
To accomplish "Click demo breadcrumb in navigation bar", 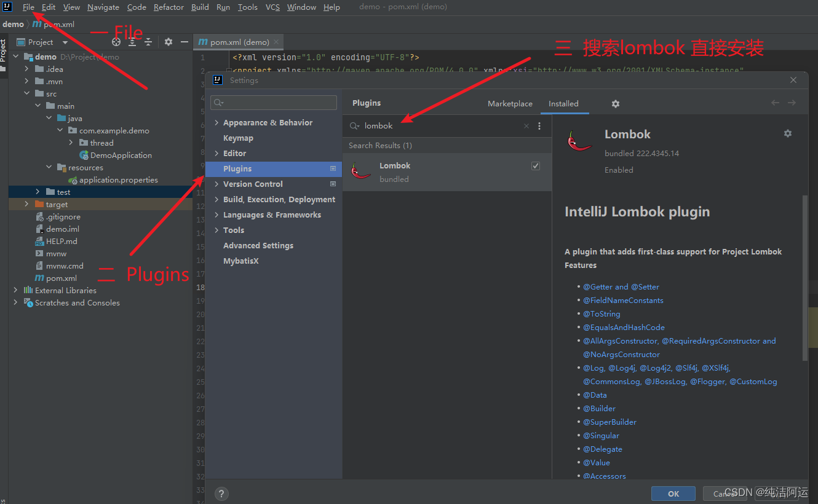I will click(13, 25).
